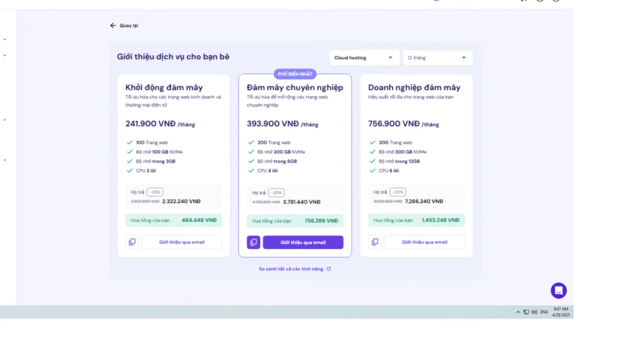644x362 pixels.
Task: Open the network icon in system tray
Action: 526,312
